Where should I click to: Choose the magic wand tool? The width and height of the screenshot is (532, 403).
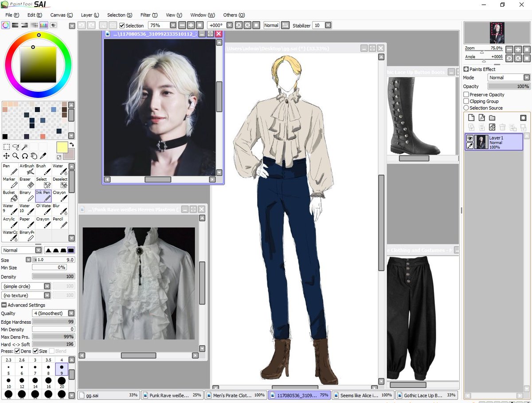(x=25, y=147)
